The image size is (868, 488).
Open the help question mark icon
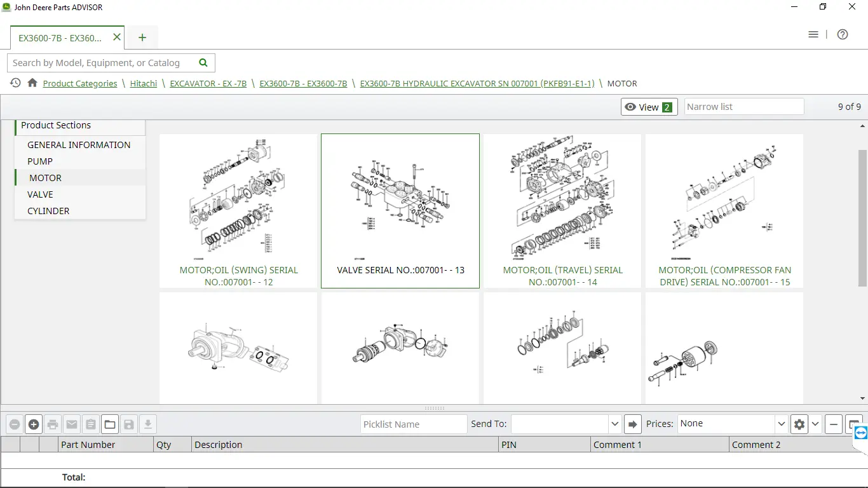(x=843, y=34)
